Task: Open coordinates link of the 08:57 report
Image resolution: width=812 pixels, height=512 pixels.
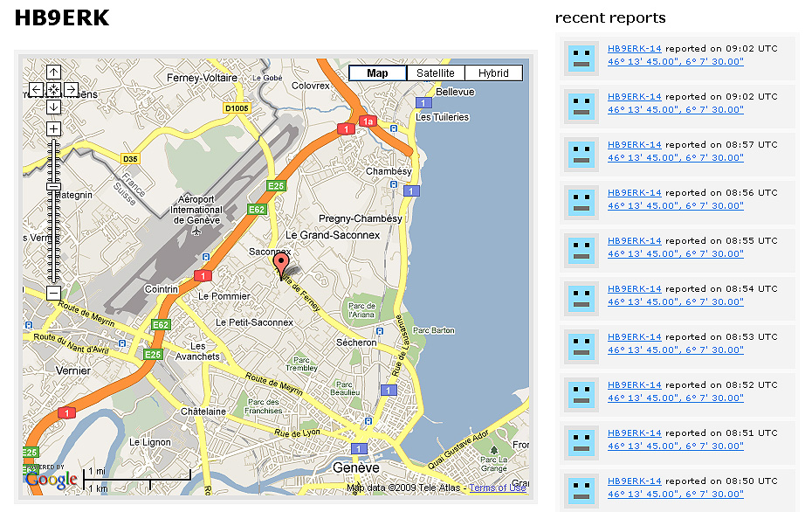Action: (675, 158)
